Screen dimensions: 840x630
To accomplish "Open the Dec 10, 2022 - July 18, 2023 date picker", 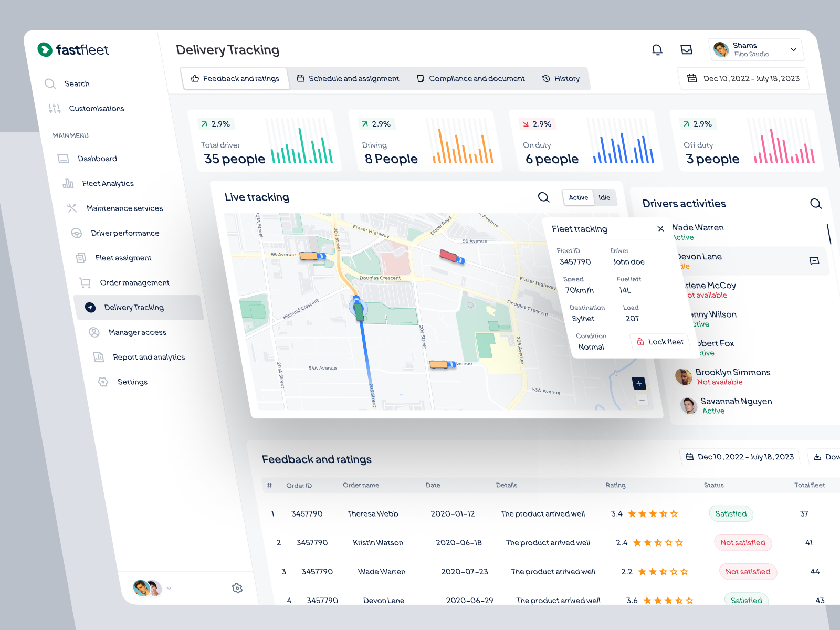I will [743, 78].
